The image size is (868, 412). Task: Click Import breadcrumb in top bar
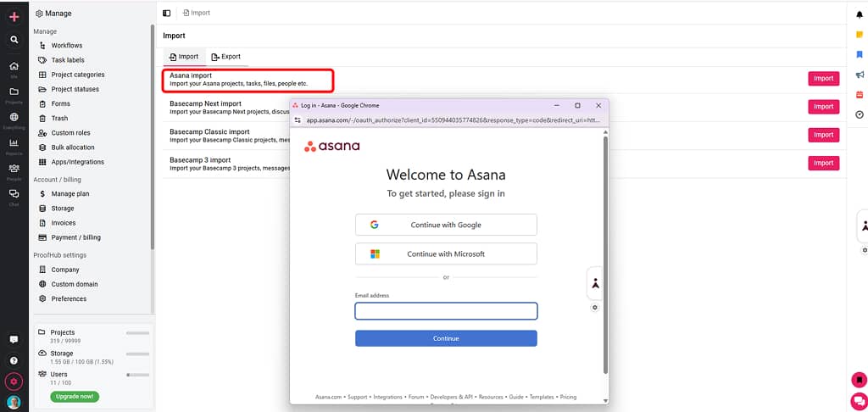coord(197,13)
